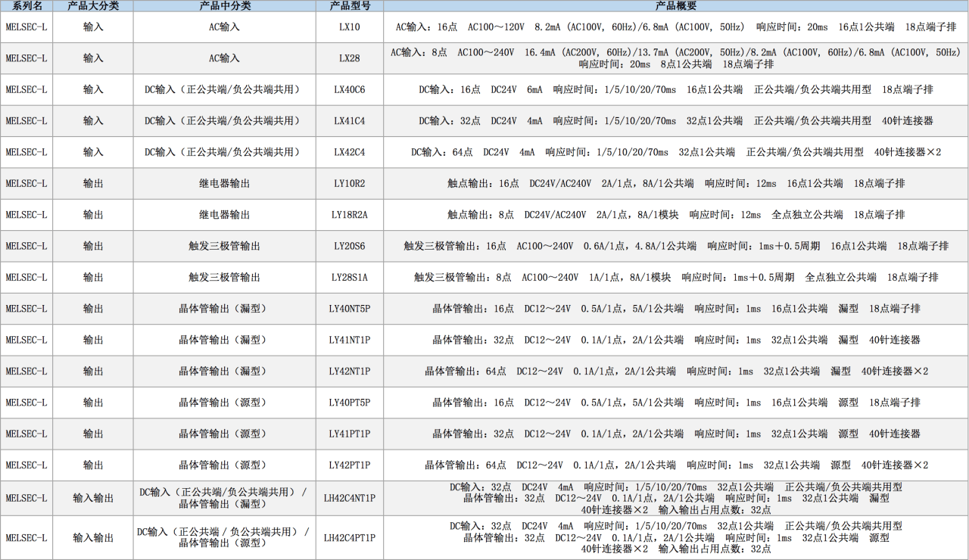
Task: Click 晶体管输出（源型） for LY40PT5P
Action: pos(224,402)
